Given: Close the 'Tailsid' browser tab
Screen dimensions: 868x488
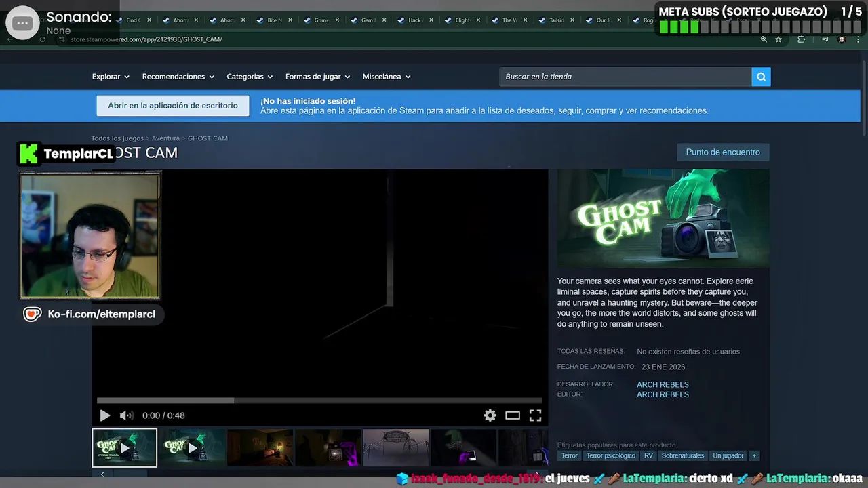Looking at the screenshot, I should pos(572,20).
